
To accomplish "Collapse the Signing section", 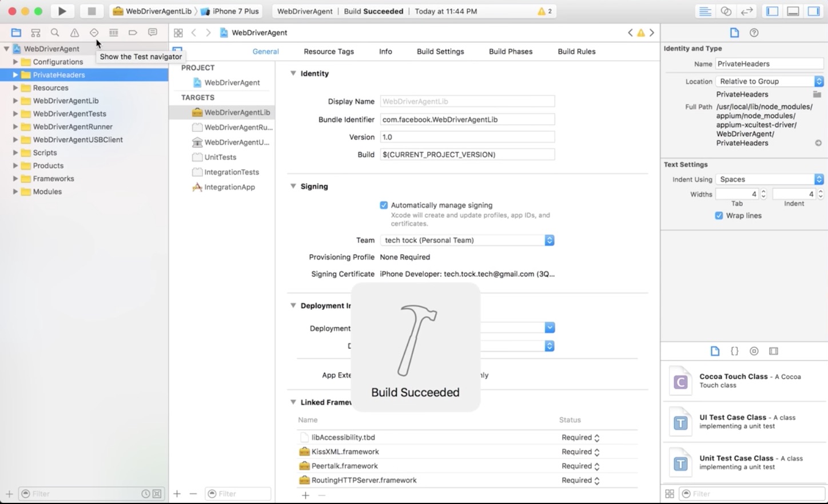I will click(x=293, y=186).
